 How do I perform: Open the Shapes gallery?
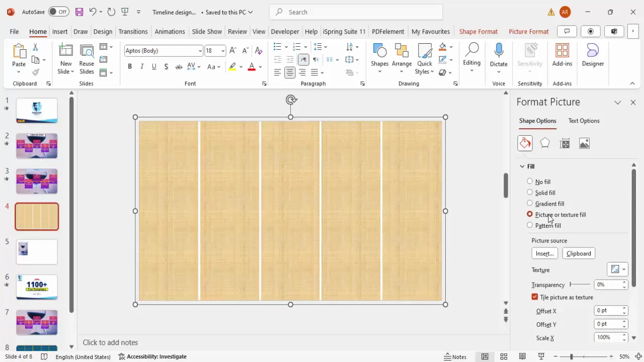pyautogui.click(x=380, y=58)
